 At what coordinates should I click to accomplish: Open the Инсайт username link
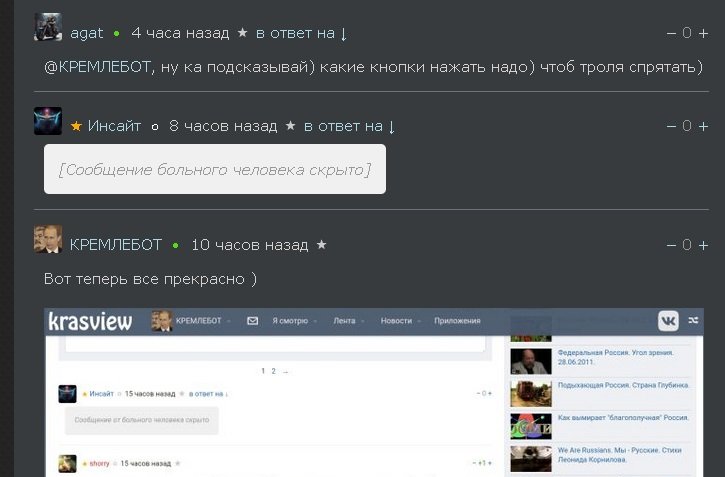coord(114,126)
